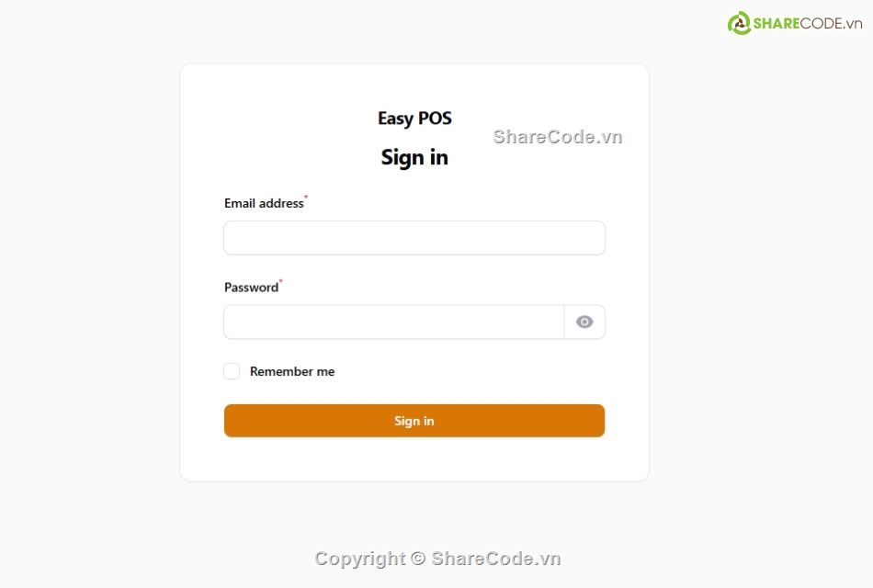Click the green ShareCode logo icon
The width and height of the screenshot is (873, 588).
[740, 23]
